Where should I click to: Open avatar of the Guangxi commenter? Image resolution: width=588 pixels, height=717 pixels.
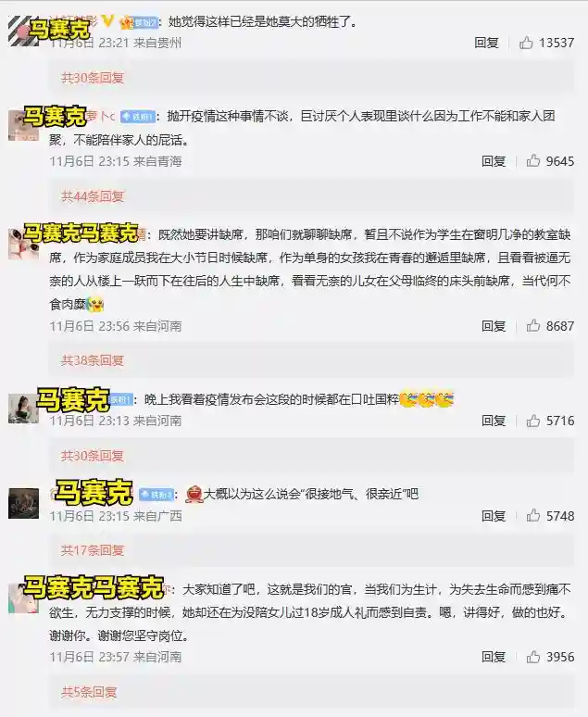(x=24, y=503)
